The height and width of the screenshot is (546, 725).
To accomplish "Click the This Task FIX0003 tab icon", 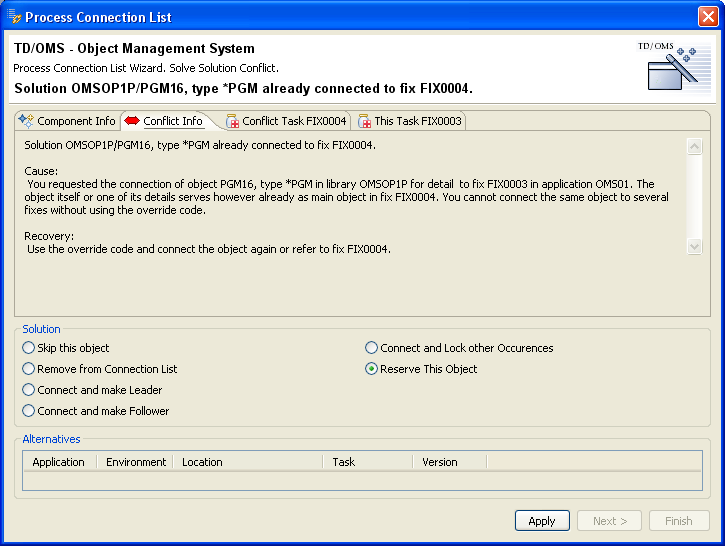I will (x=364, y=121).
